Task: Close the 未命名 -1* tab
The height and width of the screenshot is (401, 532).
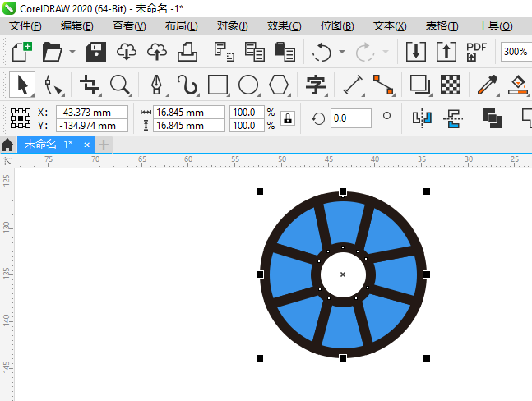Action: tap(87, 145)
